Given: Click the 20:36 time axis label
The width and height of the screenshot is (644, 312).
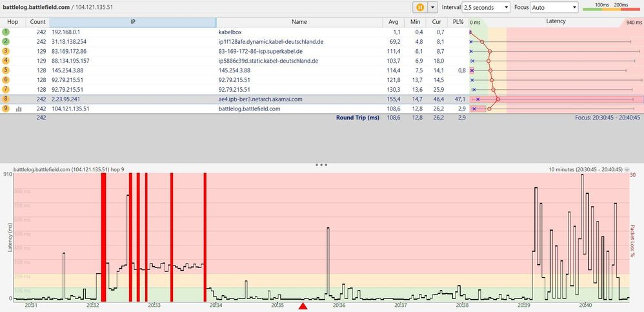Looking at the screenshot, I should pos(339,305).
